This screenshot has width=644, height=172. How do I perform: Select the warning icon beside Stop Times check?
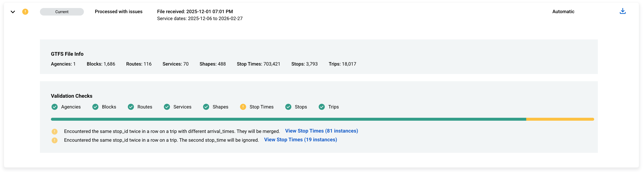tap(243, 107)
